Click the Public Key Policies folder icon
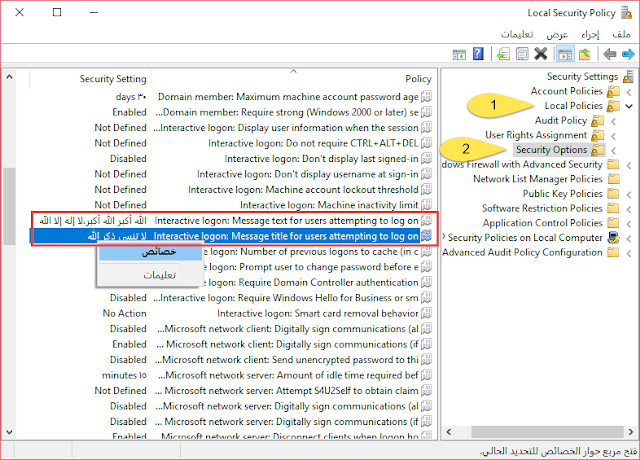 coord(613,193)
